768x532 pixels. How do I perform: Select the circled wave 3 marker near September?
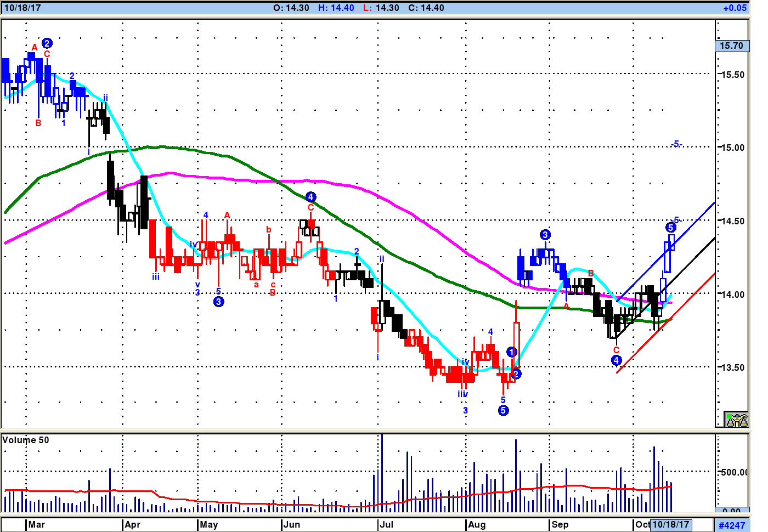point(545,235)
